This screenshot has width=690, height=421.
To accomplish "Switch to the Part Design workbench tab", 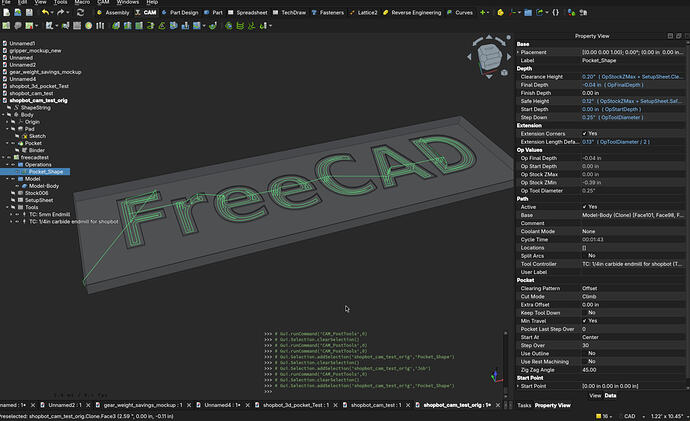I will click(x=180, y=12).
